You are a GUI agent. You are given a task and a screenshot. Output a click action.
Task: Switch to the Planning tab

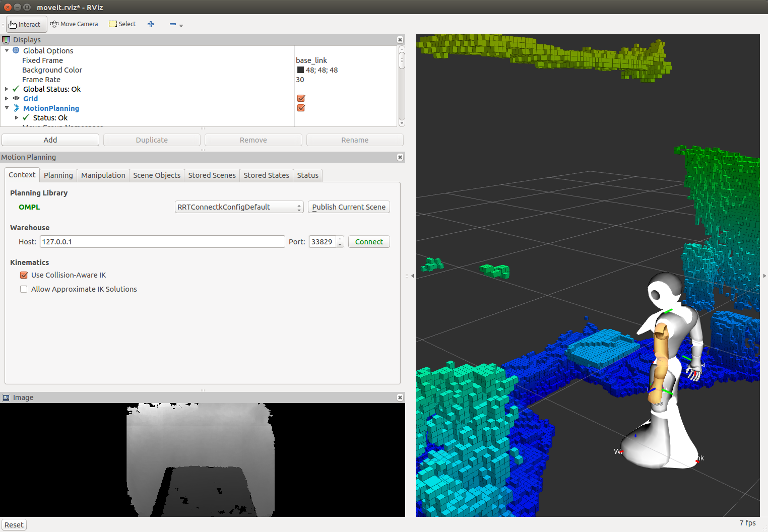click(58, 175)
